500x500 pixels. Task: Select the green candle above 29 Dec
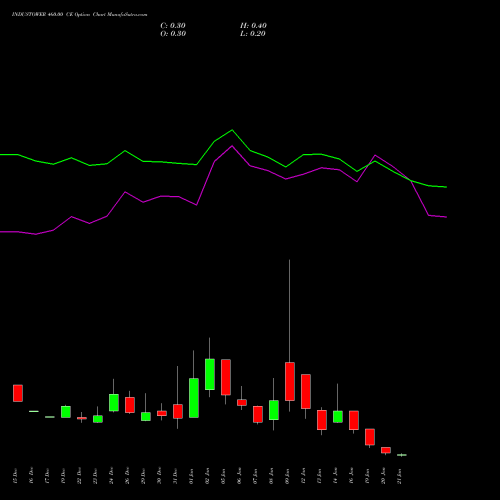pos(146,417)
